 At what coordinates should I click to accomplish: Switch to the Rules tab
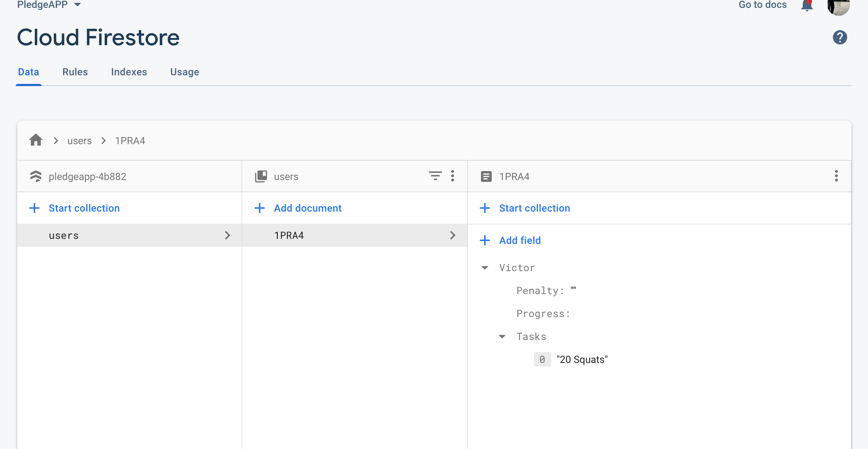pos(75,72)
